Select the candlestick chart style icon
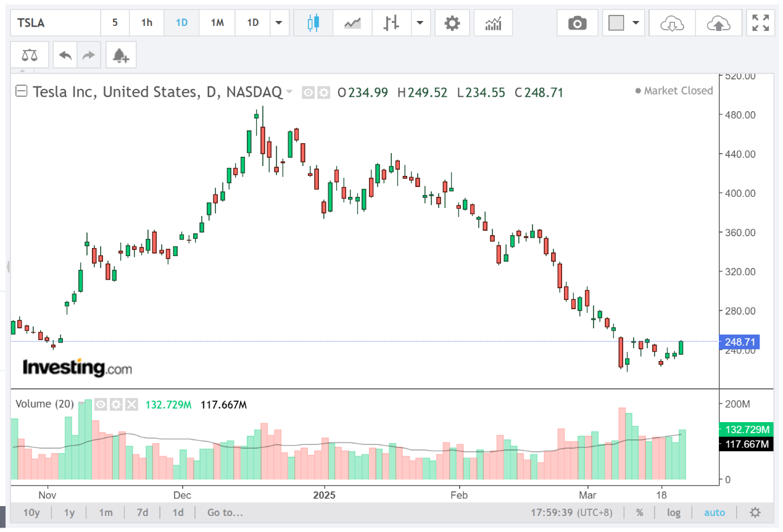Image resolution: width=783 pixels, height=532 pixels. [313, 23]
